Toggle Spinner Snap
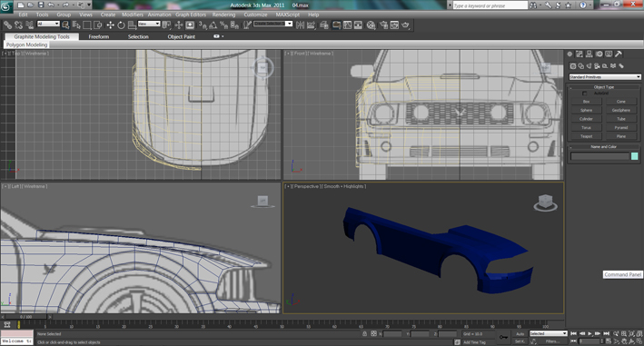 234,25
